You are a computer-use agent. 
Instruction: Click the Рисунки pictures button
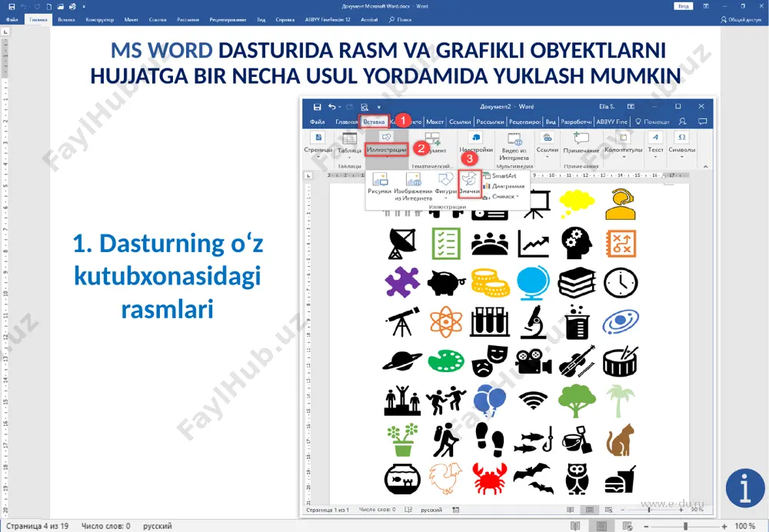[380, 184]
